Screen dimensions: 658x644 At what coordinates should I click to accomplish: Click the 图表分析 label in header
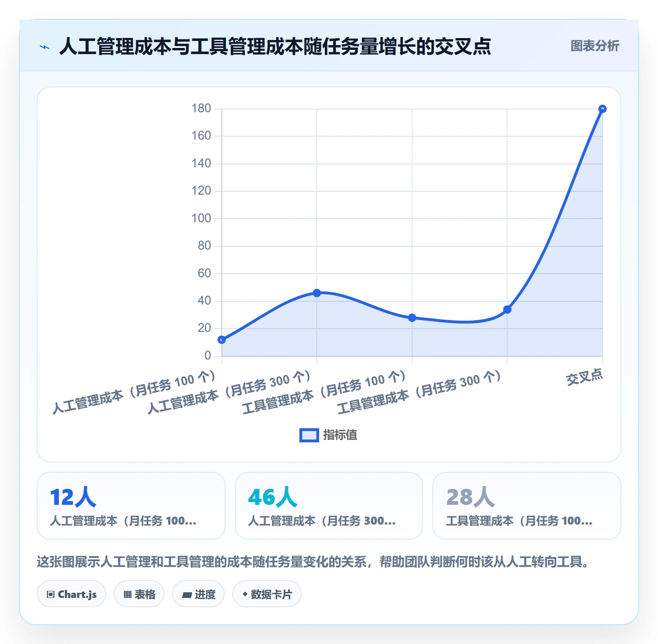tap(595, 46)
